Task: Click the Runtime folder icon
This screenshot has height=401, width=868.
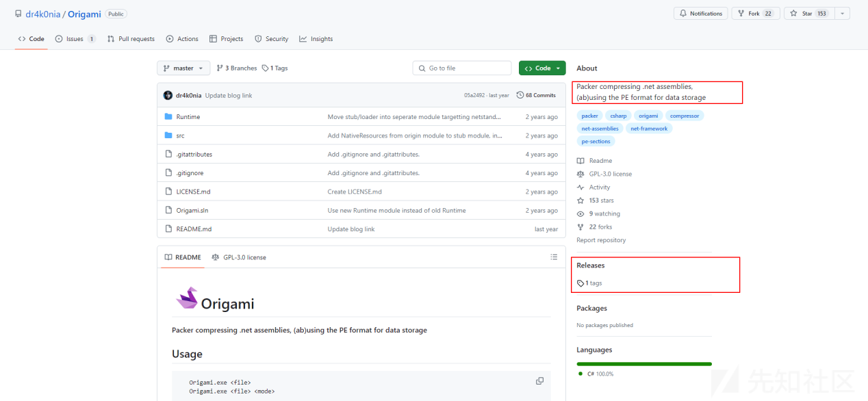Action: (x=168, y=117)
